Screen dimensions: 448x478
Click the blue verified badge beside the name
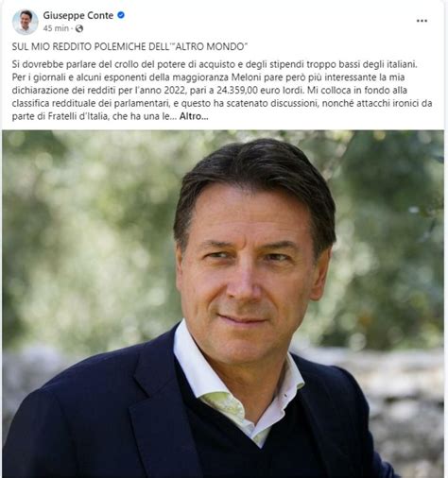pos(121,15)
